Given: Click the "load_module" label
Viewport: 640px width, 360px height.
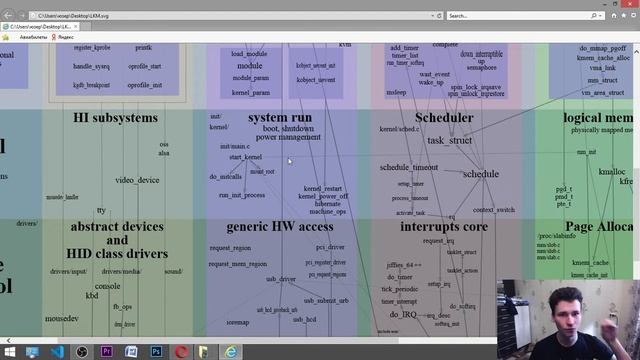Looking at the screenshot, I should 249,54.
